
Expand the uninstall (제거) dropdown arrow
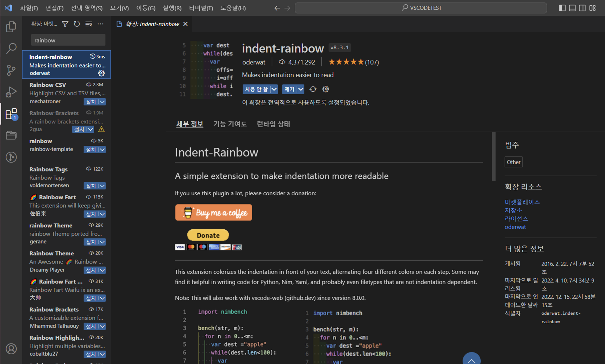tap(301, 89)
